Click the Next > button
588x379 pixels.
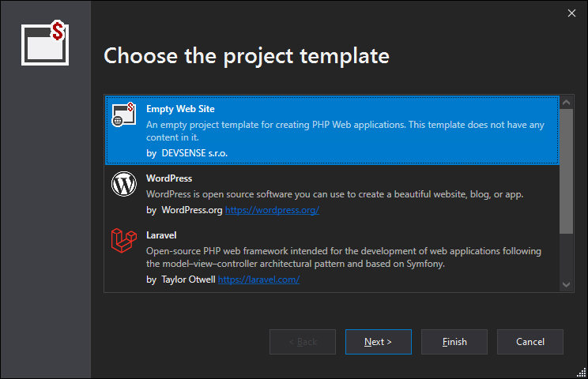[379, 342]
